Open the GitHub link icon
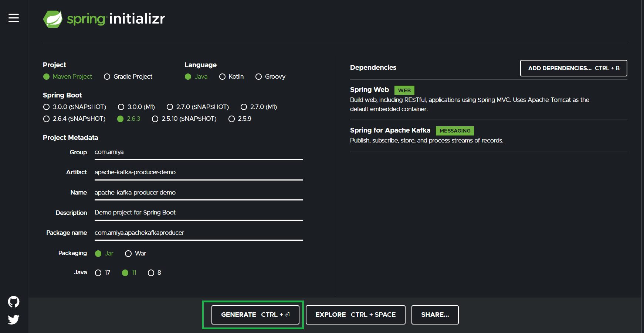644x333 pixels. [14, 302]
